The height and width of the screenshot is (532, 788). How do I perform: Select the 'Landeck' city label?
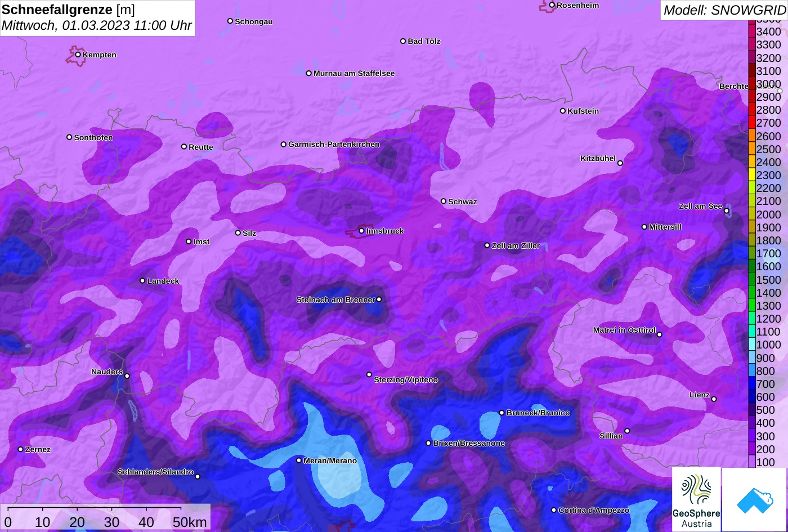pyautogui.click(x=163, y=281)
